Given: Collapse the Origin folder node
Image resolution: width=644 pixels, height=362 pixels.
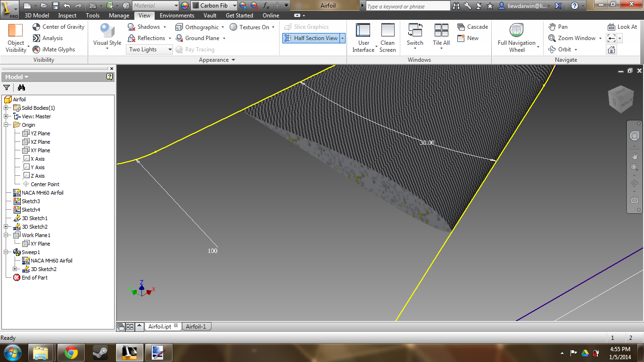Looking at the screenshot, I should click(6, 125).
